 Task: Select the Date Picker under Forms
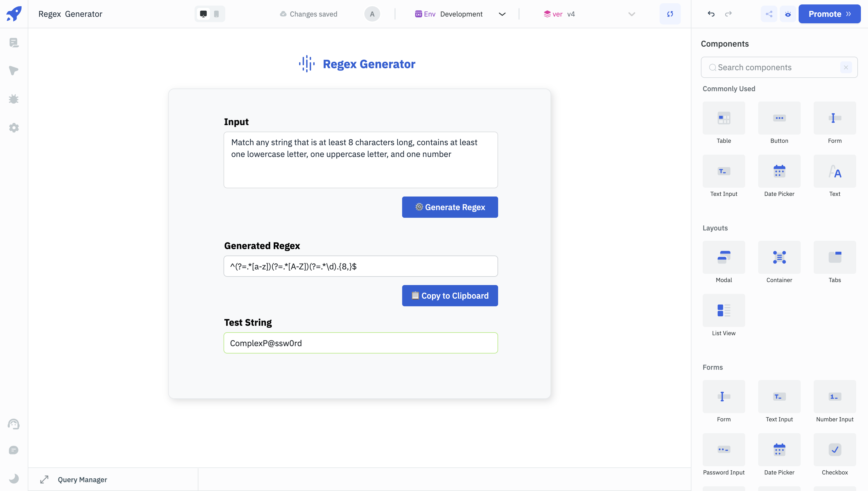coord(779,455)
